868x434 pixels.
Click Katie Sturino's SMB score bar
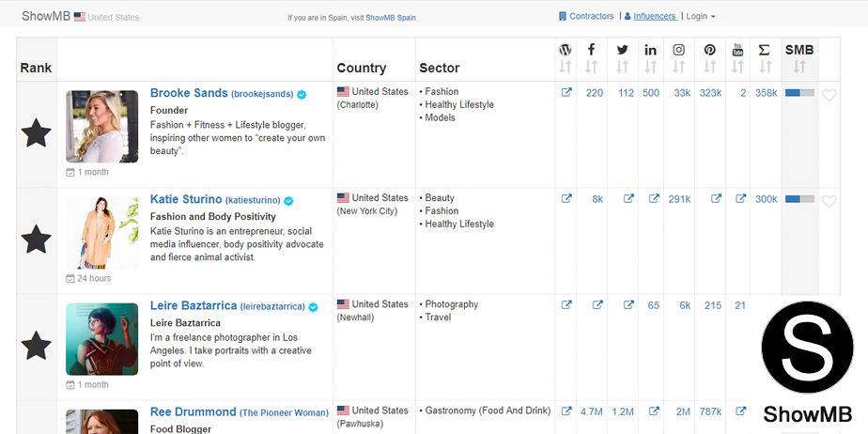(x=799, y=199)
